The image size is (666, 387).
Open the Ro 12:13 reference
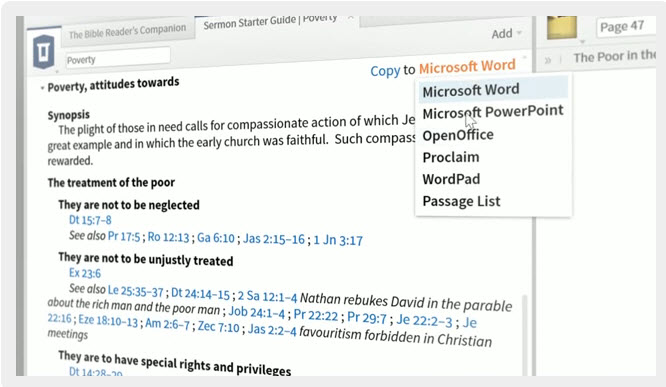168,237
